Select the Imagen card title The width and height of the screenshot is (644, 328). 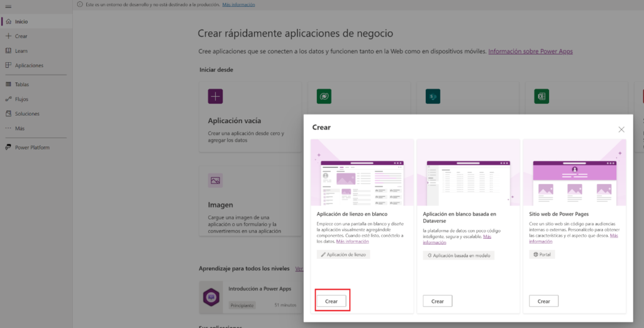(221, 205)
